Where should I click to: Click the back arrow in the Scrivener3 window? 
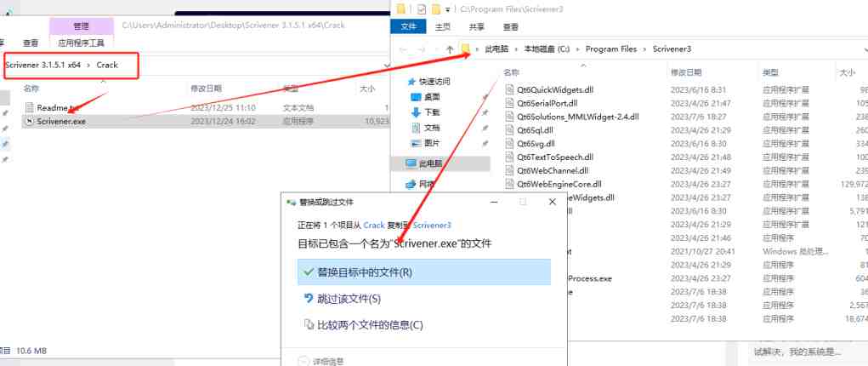tap(403, 49)
